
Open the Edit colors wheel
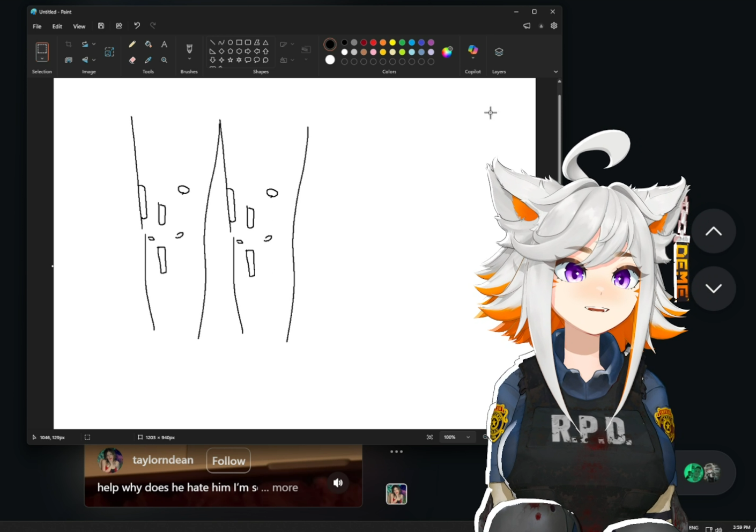[x=447, y=51]
